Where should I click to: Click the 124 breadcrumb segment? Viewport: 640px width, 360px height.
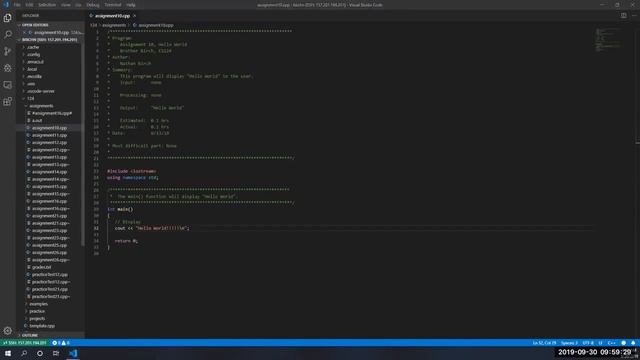point(93,25)
